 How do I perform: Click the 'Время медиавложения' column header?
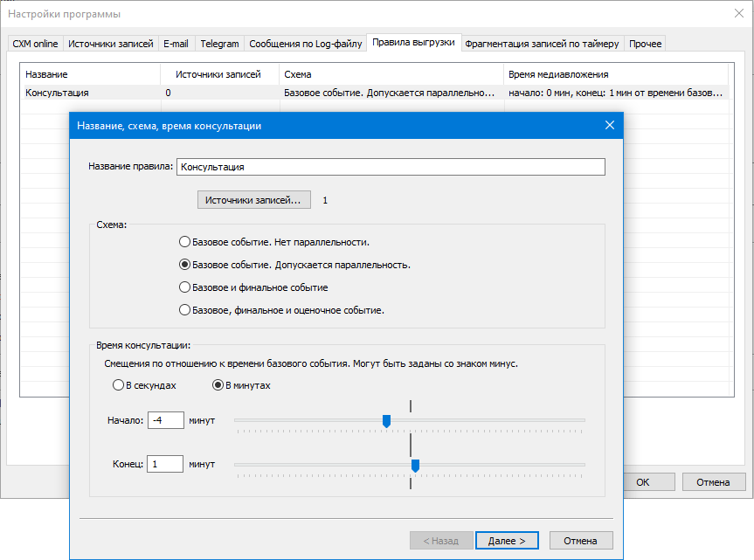[615, 75]
